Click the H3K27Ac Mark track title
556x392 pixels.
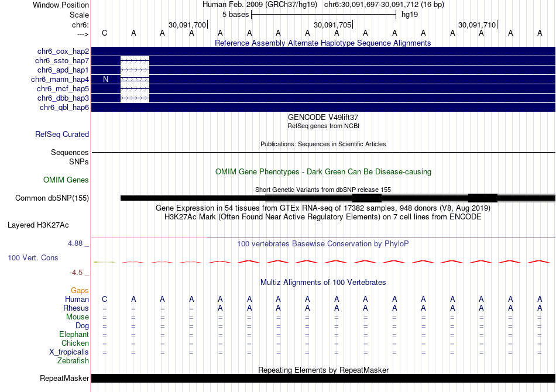pyautogui.click(x=323, y=216)
